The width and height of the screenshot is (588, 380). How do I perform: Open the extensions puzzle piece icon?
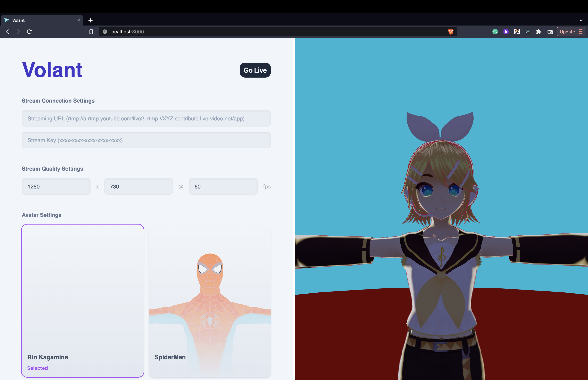tap(539, 32)
